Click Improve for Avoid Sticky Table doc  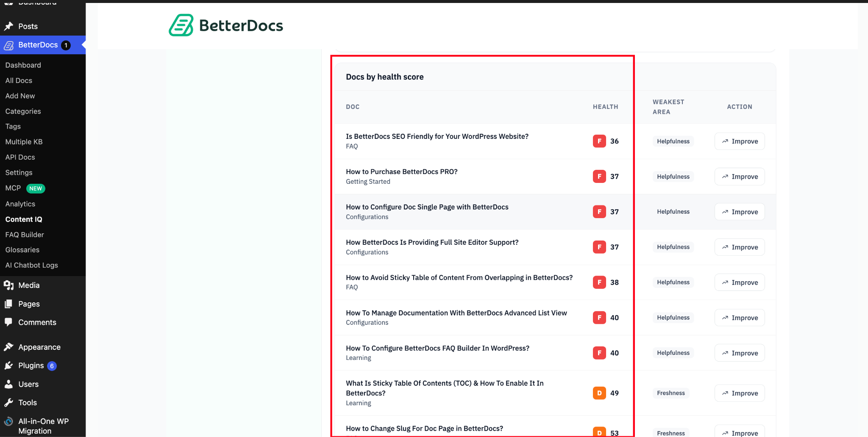740,282
